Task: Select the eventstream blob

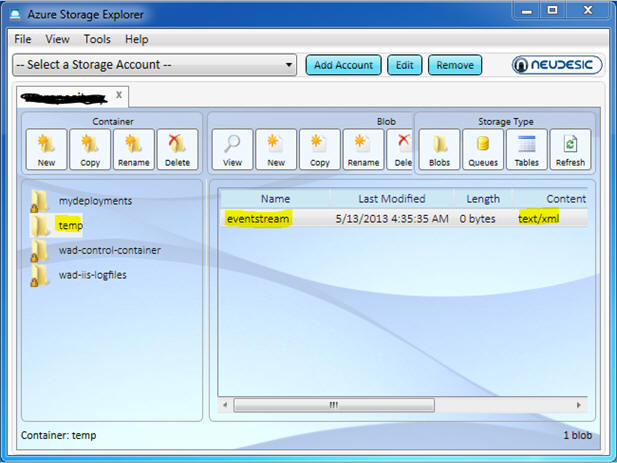Action: 258,218
